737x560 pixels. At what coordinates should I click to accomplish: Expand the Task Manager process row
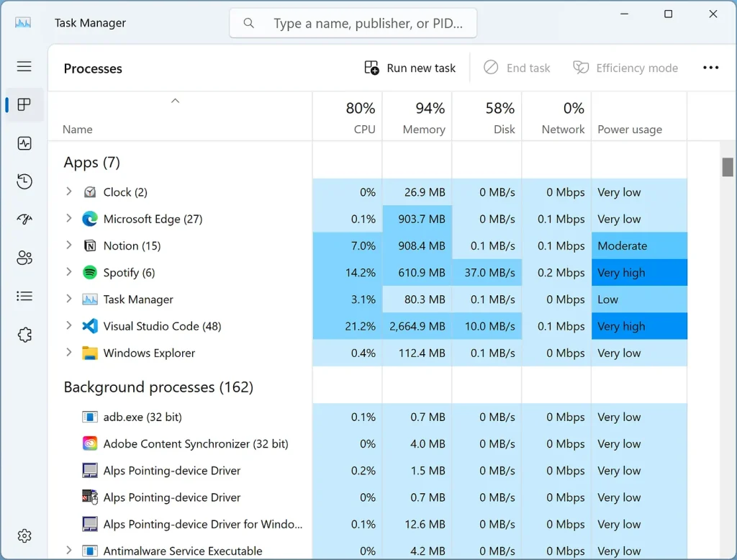68,299
